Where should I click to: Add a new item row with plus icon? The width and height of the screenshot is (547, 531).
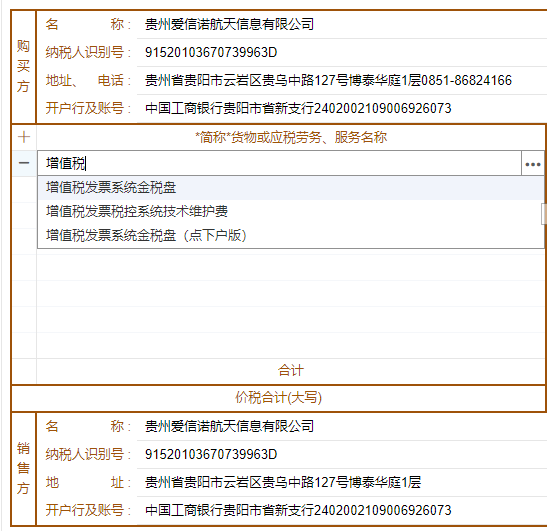click(24, 137)
